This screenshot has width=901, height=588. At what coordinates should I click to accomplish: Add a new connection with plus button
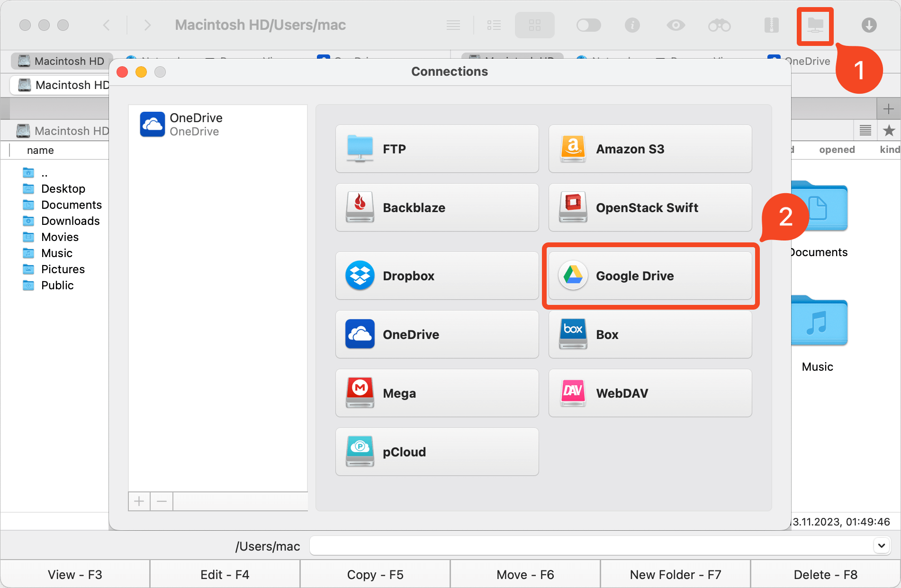[x=139, y=501]
